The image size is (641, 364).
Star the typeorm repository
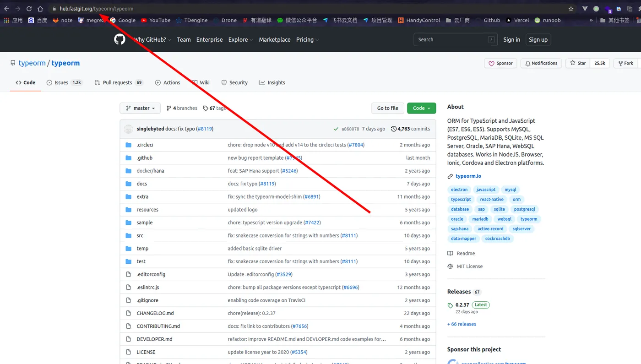(x=578, y=63)
